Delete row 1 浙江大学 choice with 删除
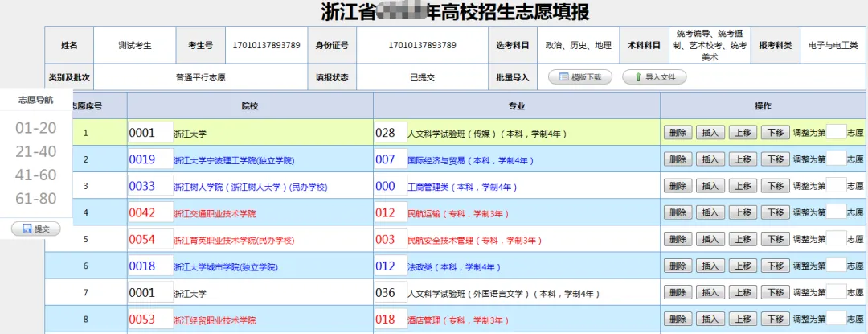This screenshot has height=334, width=868. (x=677, y=133)
